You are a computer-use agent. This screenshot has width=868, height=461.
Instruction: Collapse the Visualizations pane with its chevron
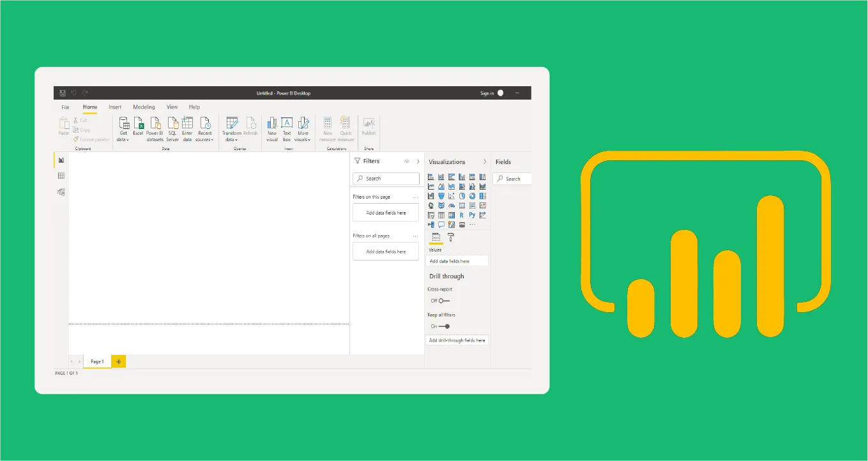pos(485,162)
